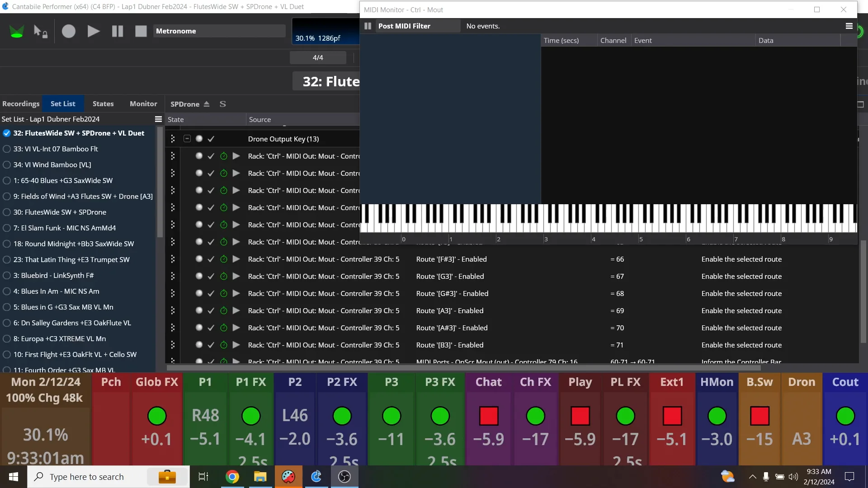The width and height of the screenshot is (868, 488).
Task: Click the pointer lock tool icon
Action: point(40,31)
